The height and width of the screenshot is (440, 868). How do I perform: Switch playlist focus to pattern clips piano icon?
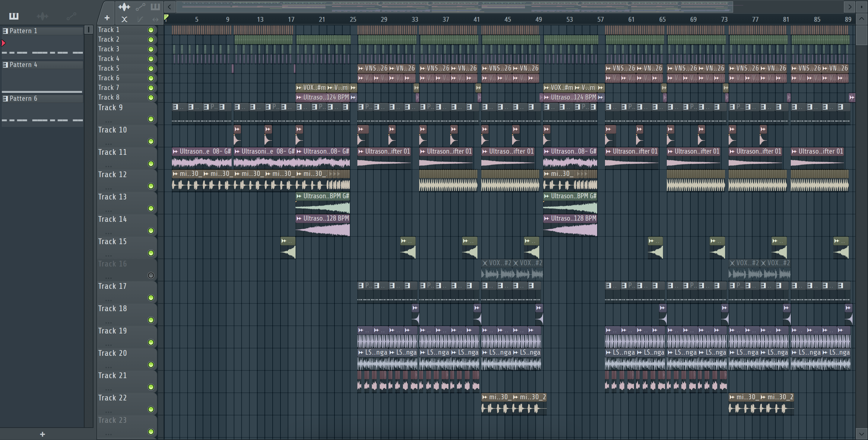click(155, 6)
